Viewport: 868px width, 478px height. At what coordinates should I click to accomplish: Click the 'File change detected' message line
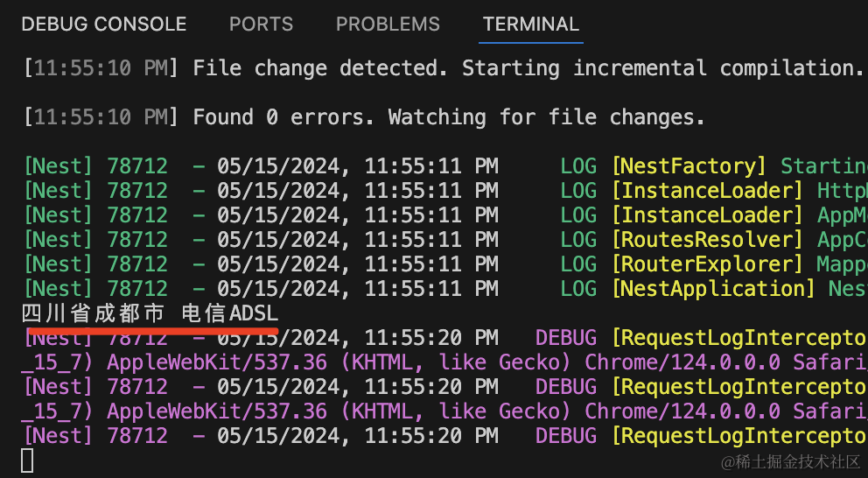point(525,68)
